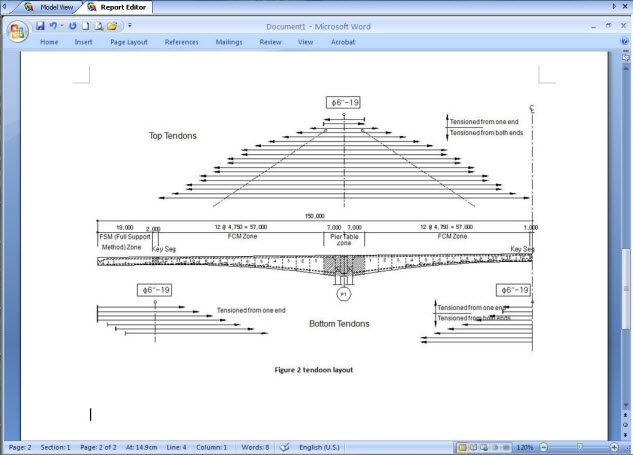This screenshot has height=455, width=633.
Task: Open the Undo history dropdown arrow
Action: pos(61,25)
